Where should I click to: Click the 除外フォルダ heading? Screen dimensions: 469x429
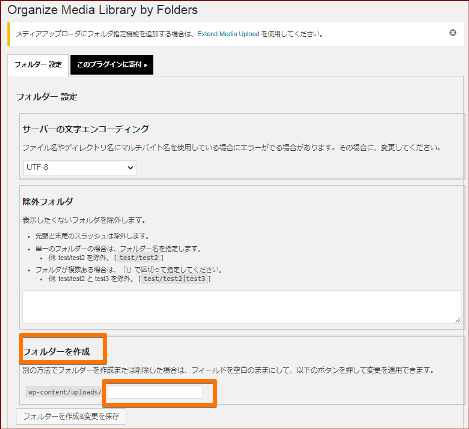click(x=48, y=201)
